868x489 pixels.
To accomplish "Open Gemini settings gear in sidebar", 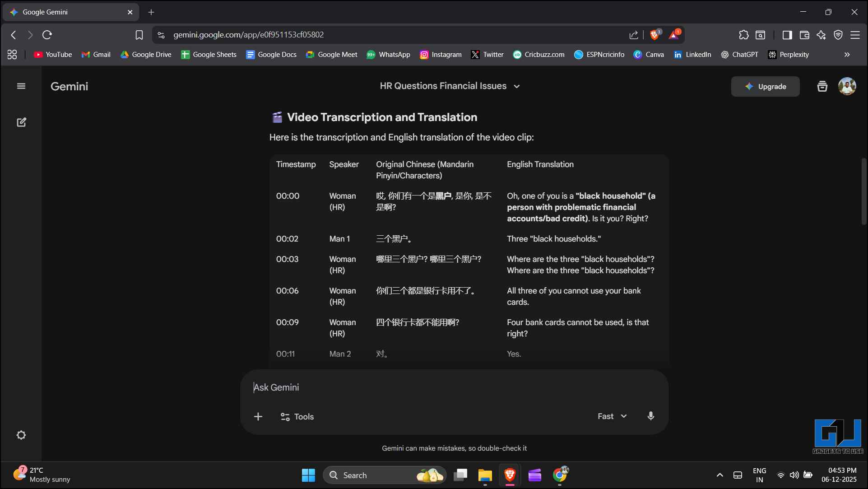I will click(21, 435).
